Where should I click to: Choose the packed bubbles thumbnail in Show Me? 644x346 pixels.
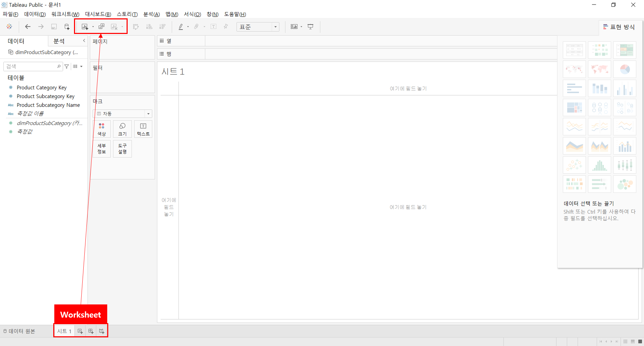[625, 184]
